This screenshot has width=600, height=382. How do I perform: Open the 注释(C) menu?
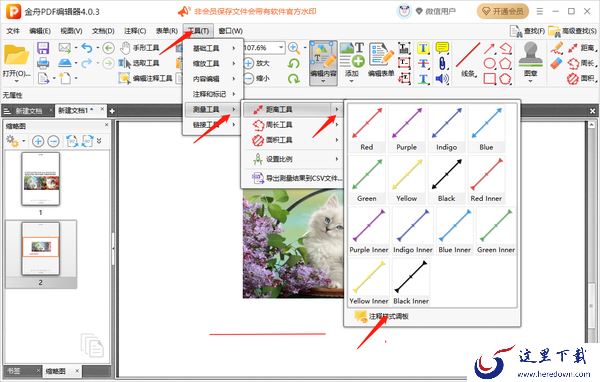135,31
